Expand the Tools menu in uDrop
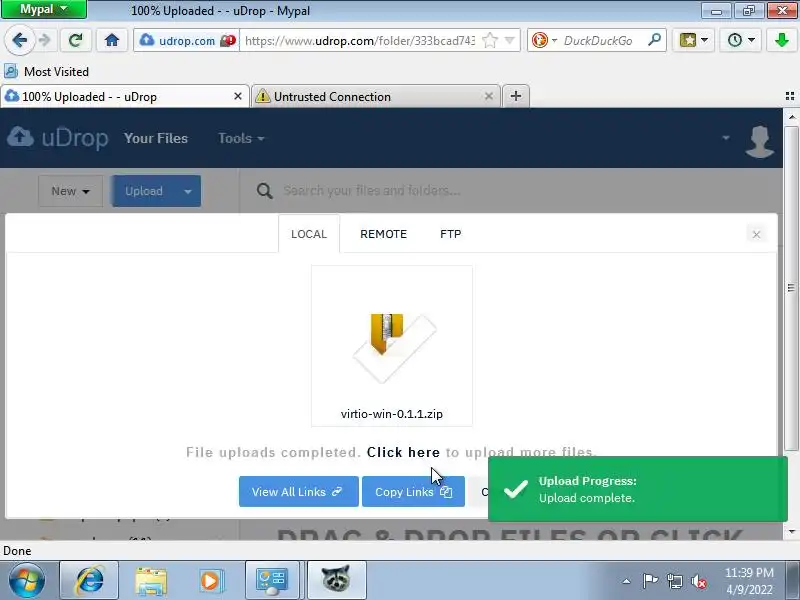This screenshot has width=800, height=600. tap(241, 138)
